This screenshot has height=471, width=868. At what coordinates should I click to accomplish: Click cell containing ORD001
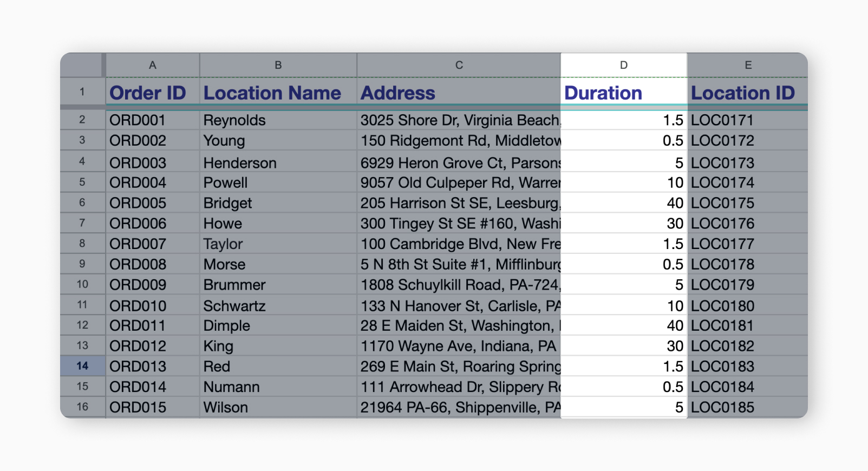152,120
